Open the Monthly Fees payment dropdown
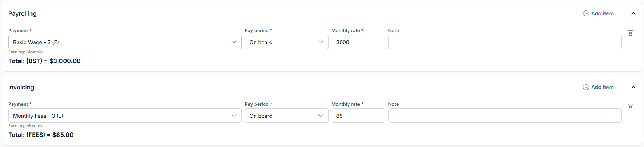644x147 pixels. click(x=125, y=116)
